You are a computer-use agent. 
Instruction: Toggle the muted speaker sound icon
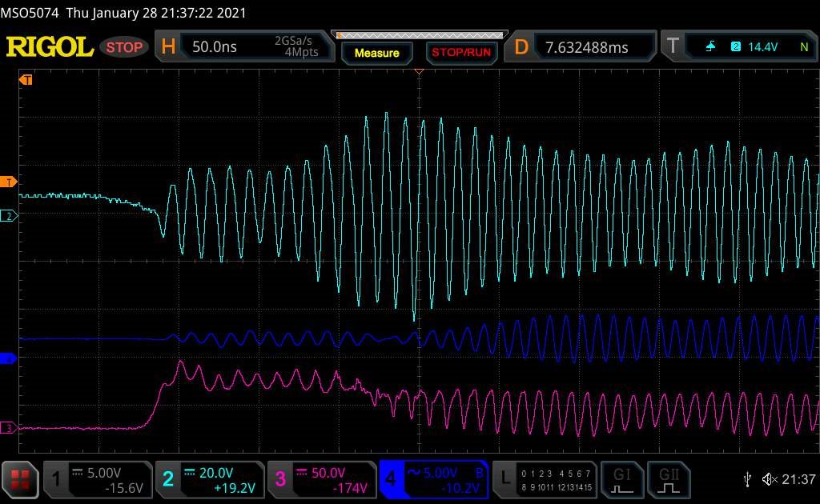(x=770, y=479)
